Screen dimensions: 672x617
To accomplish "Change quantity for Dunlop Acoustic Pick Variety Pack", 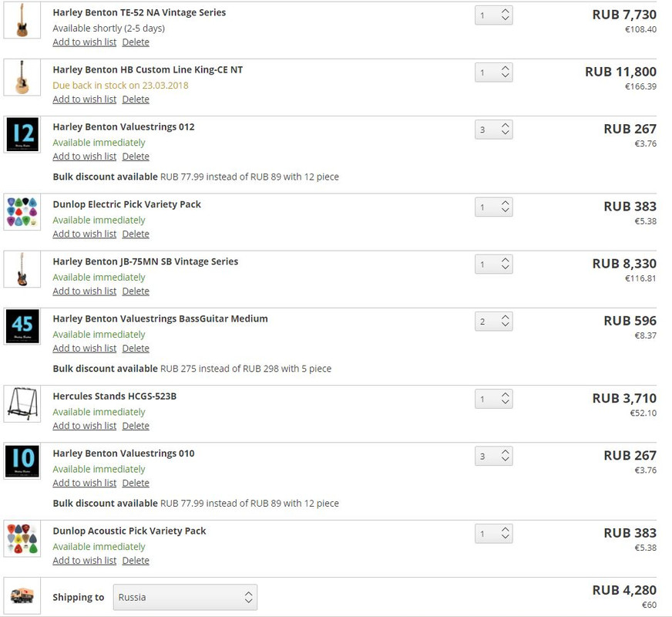I will click(494, 534).
